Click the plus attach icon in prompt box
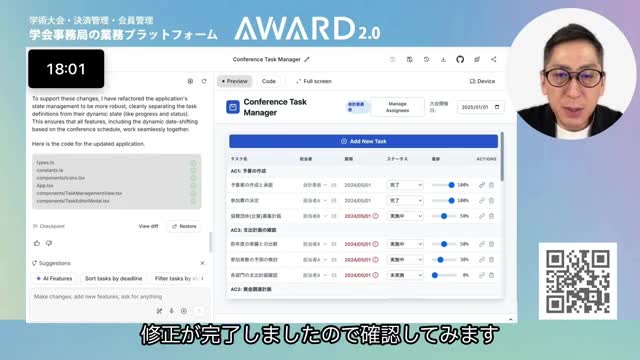 [x=184, y=311]
